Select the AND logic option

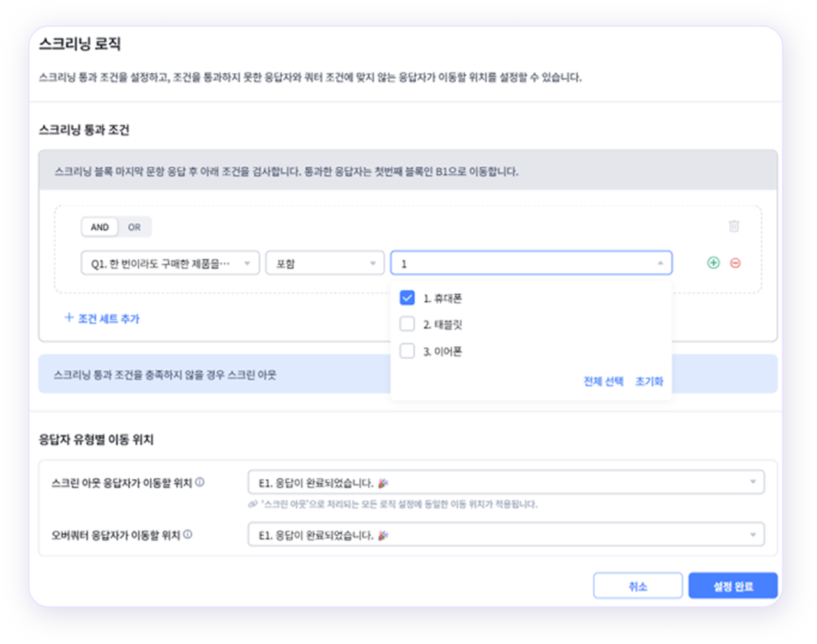pos(100,227)
